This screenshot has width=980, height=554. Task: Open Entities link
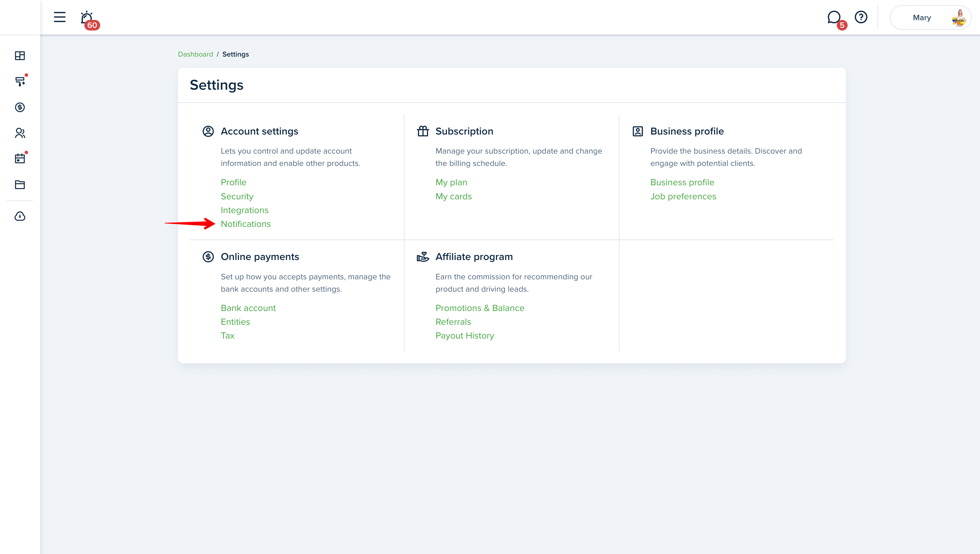[235, 322]
